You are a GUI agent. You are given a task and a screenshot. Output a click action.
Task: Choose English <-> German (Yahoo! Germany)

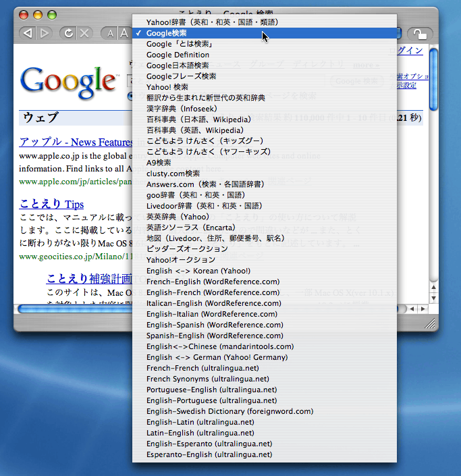point(265,357)
